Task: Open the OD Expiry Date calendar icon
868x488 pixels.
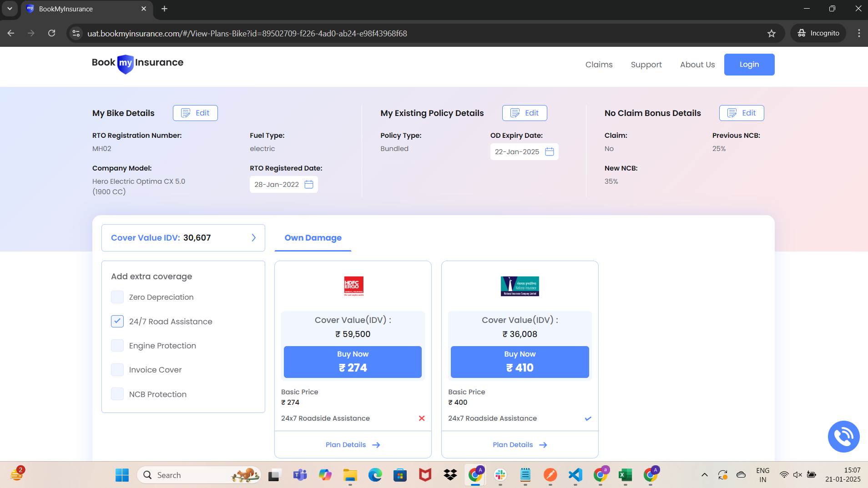Action: pos(550,152)
